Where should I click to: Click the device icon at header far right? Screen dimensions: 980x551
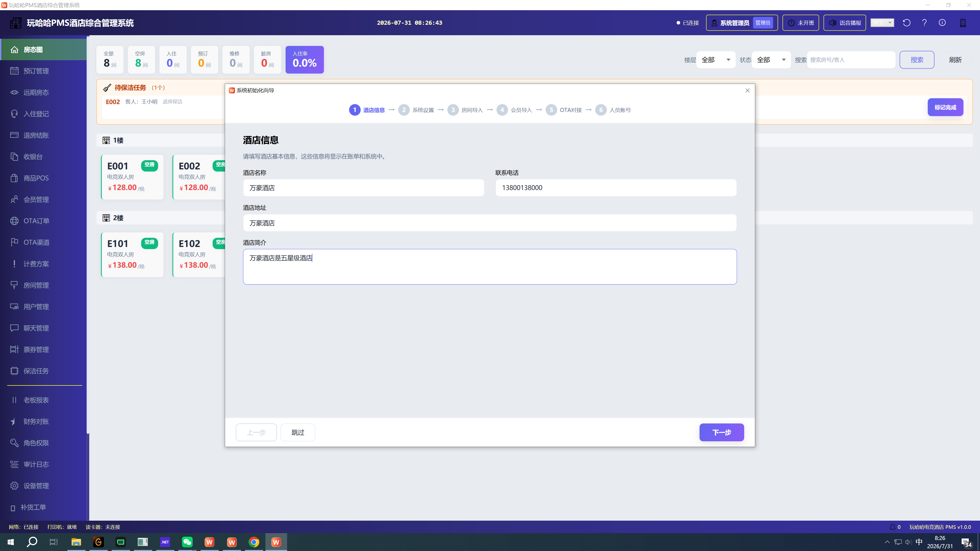click(963, 23)
